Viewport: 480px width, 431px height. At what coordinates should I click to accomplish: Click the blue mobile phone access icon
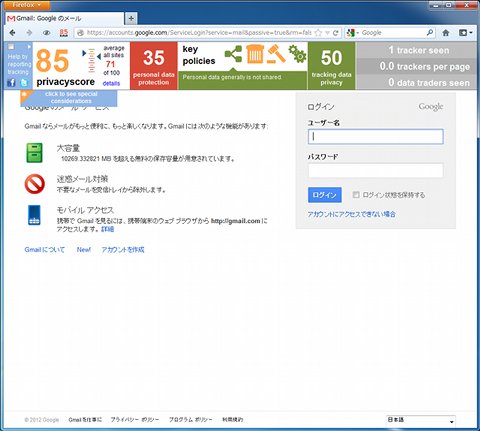pyautogui.click(x=34, y=215)
